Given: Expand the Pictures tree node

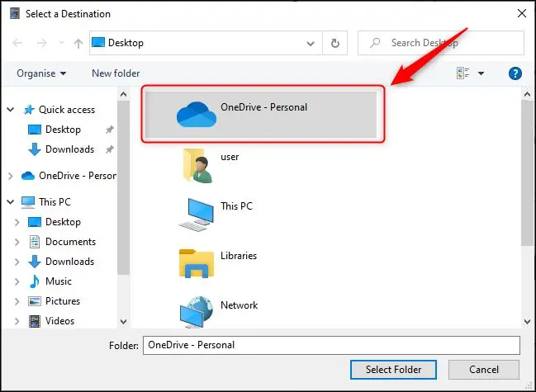Looking at the screenshot, I should (x=17, y=301).
